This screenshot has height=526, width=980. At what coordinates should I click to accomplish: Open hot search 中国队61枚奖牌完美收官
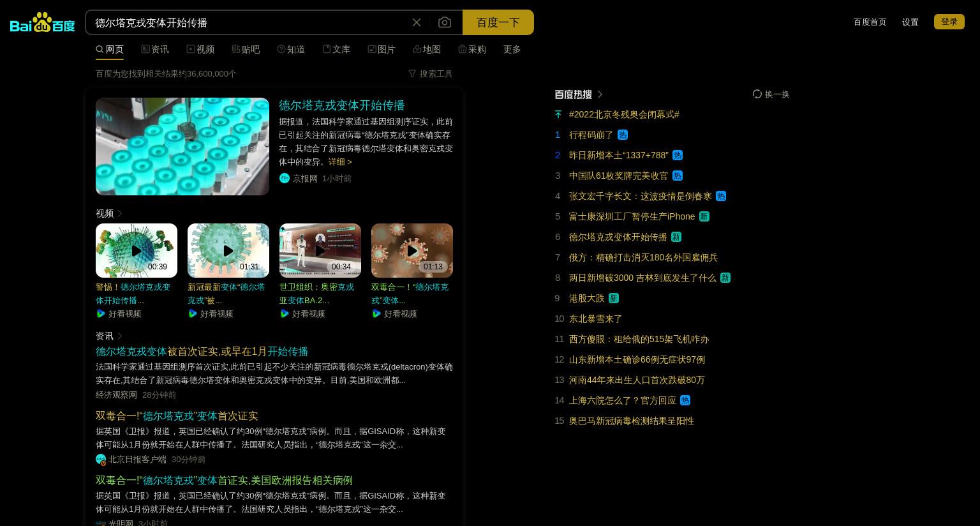click(x=618, y=176)
